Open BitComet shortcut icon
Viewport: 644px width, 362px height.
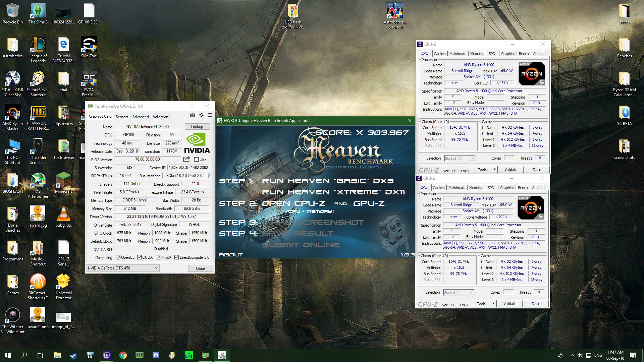coord(38,287)
